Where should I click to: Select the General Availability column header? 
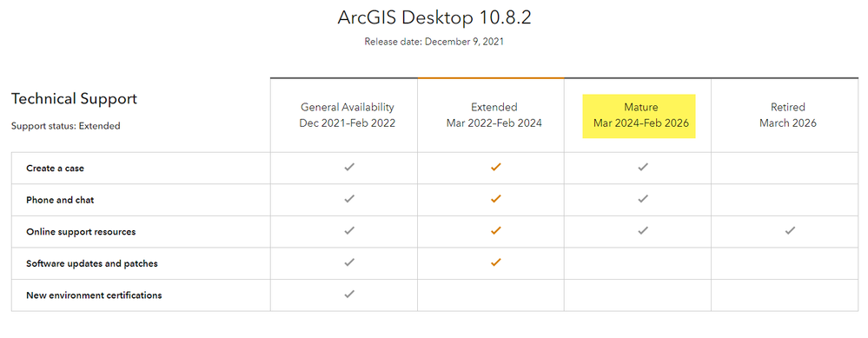point(348,115)
